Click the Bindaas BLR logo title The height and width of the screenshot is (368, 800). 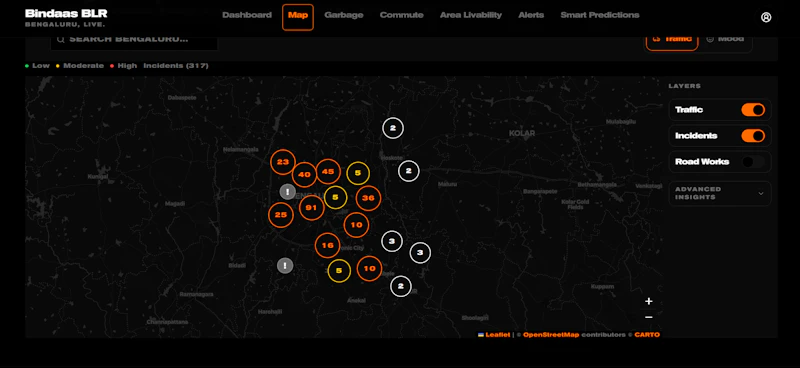(x=66, y=13)
